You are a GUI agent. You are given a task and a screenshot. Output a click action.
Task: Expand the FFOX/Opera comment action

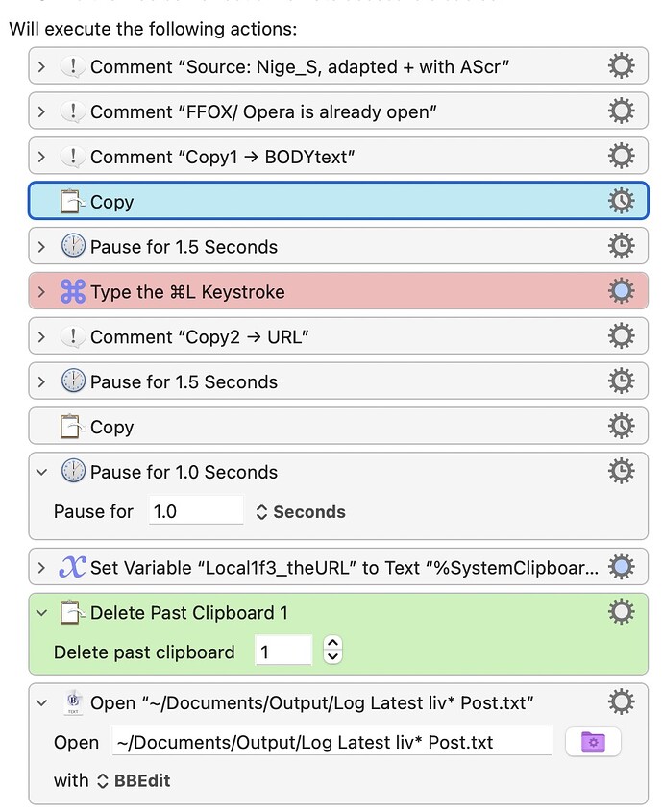pos(41,111)
